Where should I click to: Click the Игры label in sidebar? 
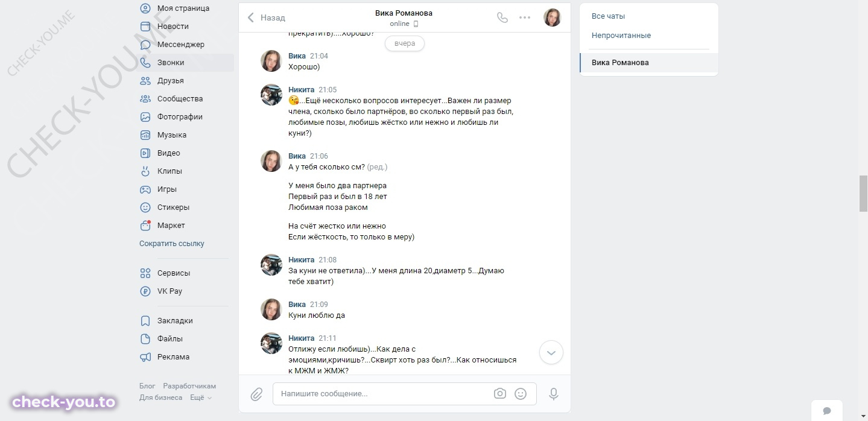(167, 189)
